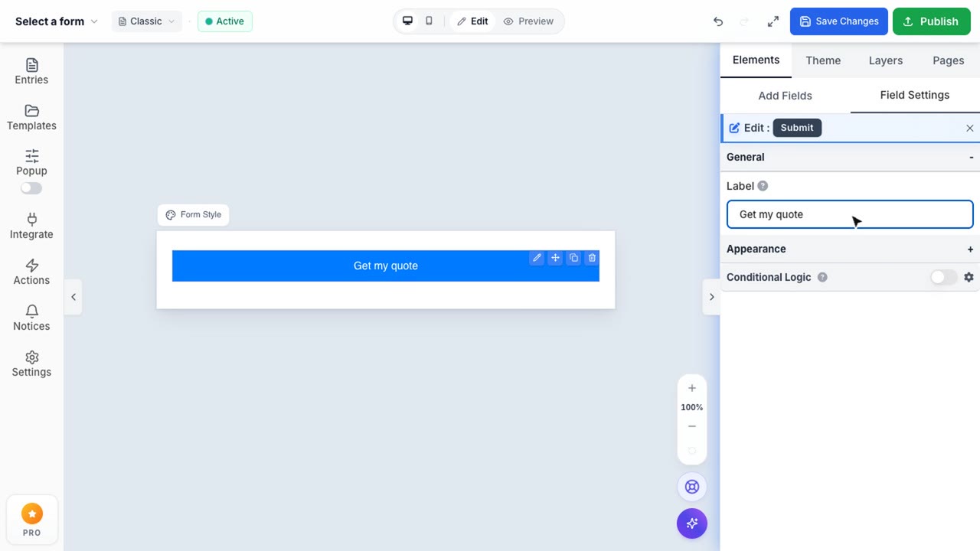Collapse the right panel with chevron

[711, 297]
